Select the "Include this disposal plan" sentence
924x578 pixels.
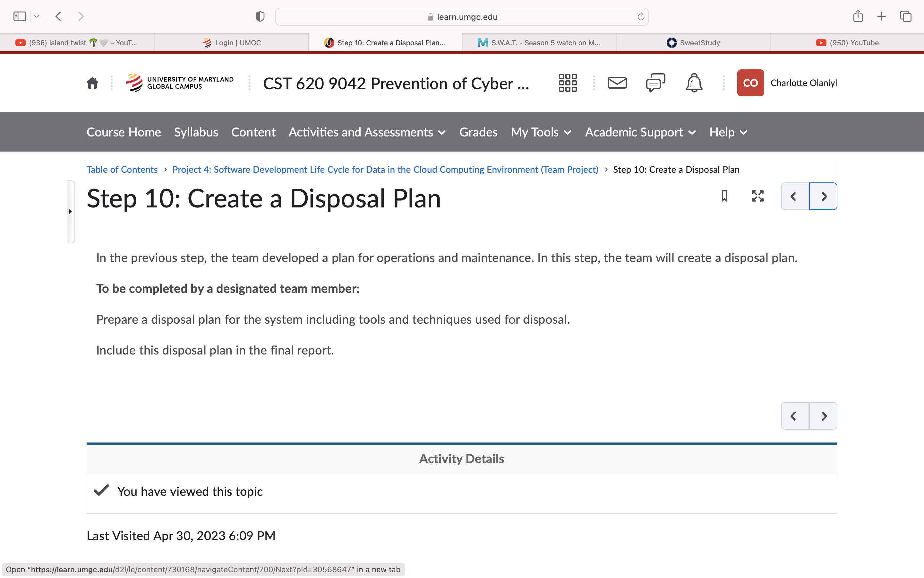point(215,351)
